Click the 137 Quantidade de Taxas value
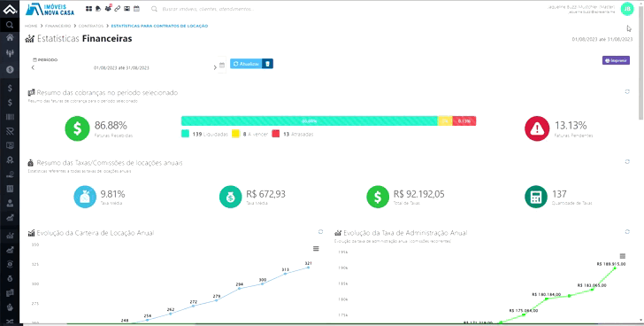Image resolution: width=644 pixels, height=326 pixels. point(560,194)
